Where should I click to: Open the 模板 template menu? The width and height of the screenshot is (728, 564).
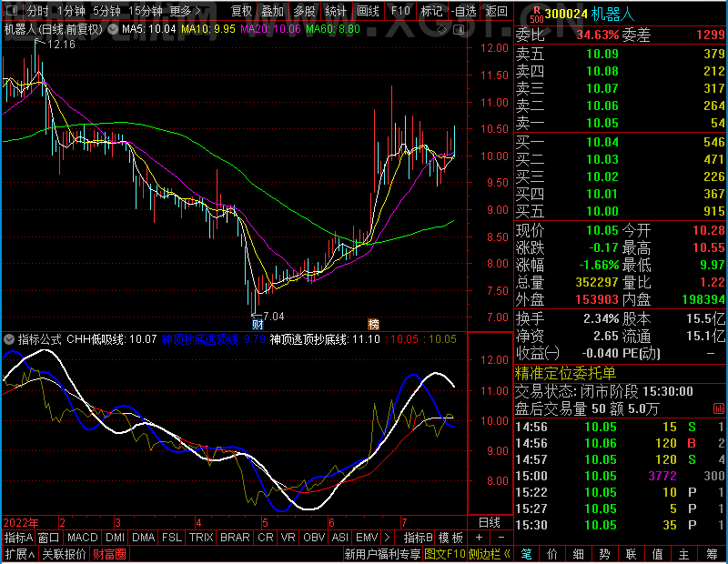[450, 538]
